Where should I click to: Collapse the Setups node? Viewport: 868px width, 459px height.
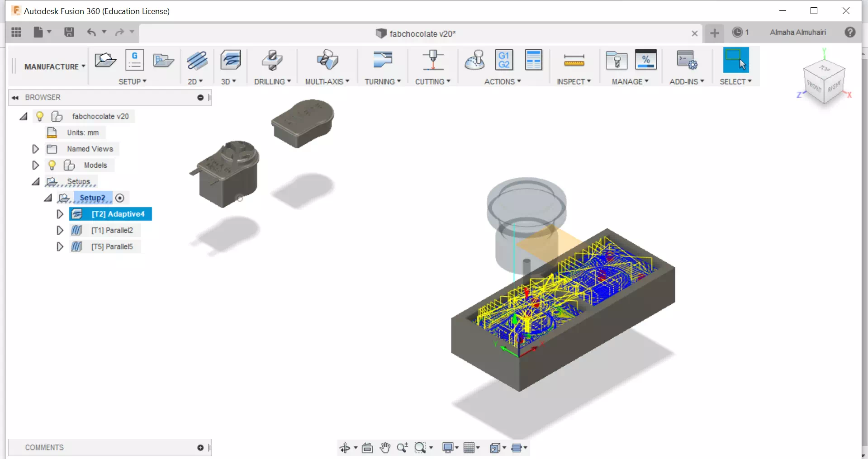[x=36, y=181]
